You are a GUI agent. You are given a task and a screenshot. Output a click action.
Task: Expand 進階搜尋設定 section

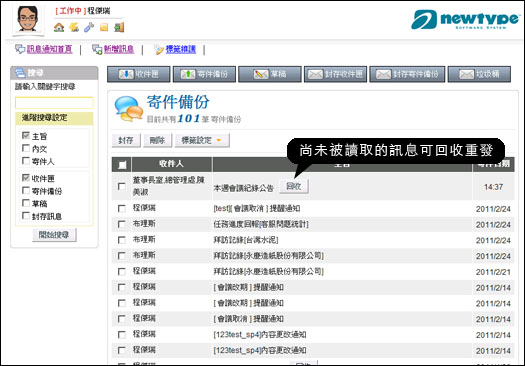pos(54,118)
